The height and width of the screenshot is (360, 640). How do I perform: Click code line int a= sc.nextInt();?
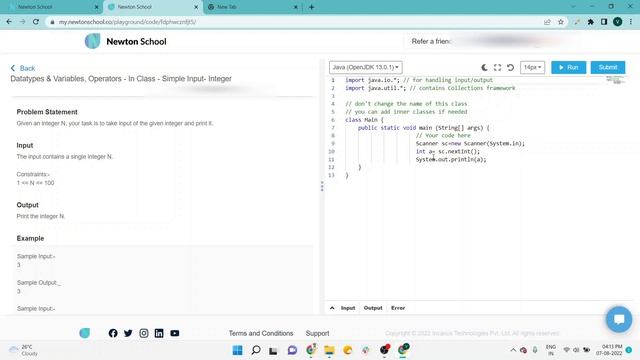click(448, 151)
